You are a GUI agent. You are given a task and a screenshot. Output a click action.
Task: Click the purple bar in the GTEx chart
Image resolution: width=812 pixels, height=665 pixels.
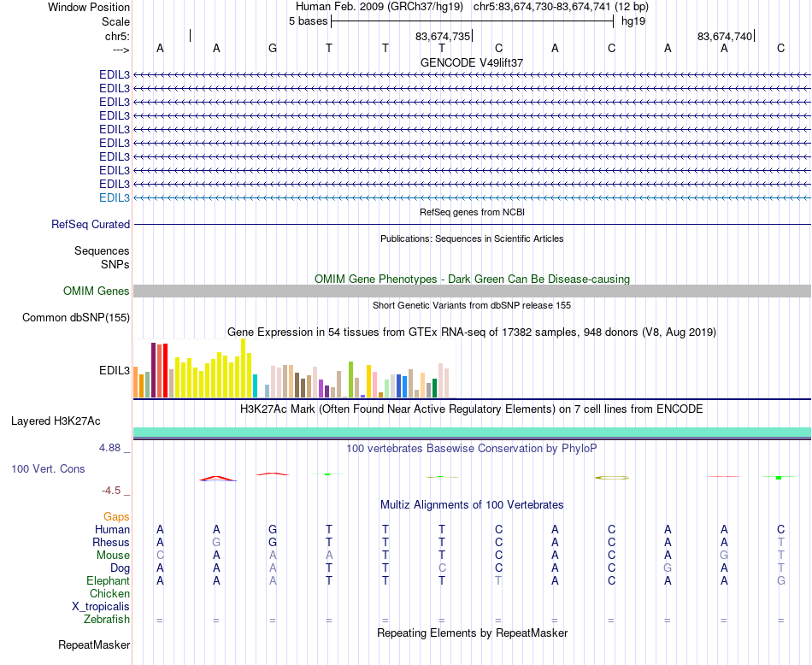tap(321, 389)
